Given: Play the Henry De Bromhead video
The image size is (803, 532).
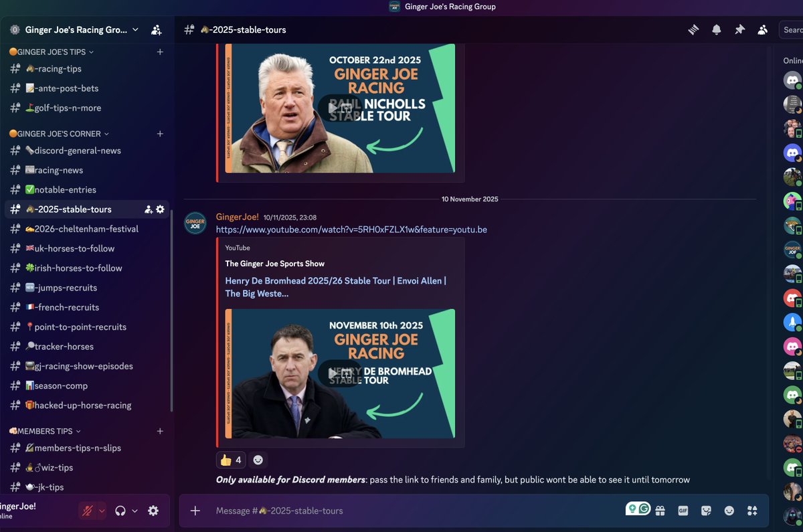Looking at the screenshot, I should tap(332, 373).
